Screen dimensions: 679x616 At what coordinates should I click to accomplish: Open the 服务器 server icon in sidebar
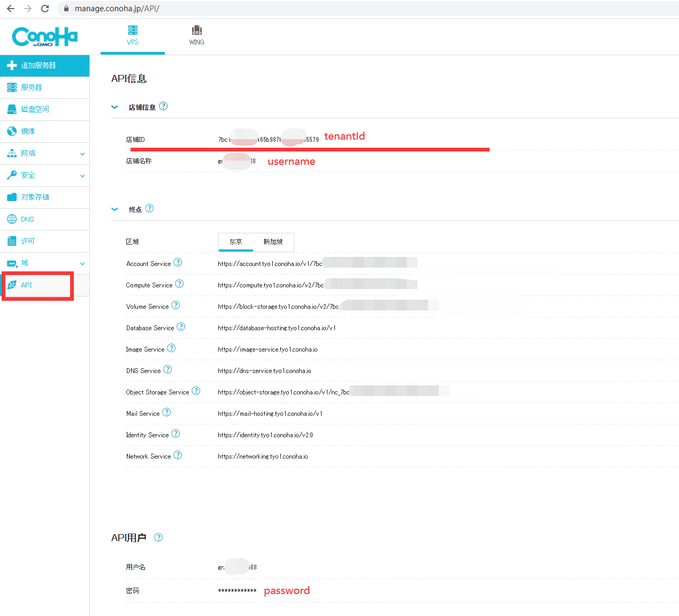(x=12, y=87)
